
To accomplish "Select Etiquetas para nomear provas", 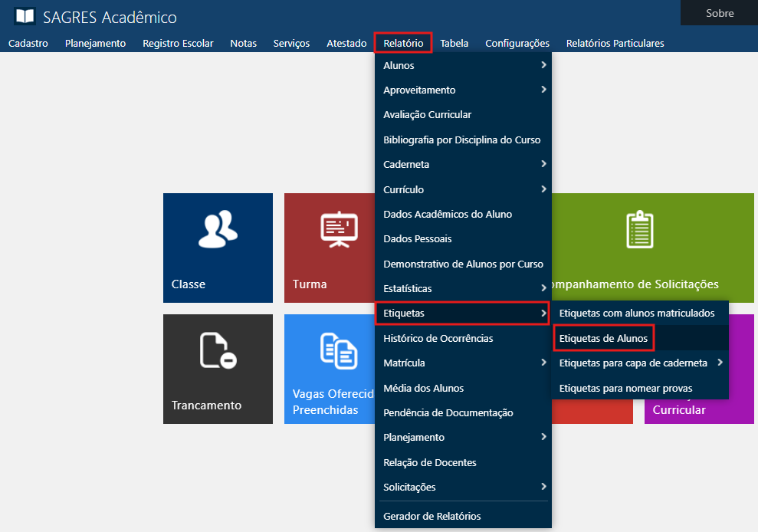I will [625, 388].
